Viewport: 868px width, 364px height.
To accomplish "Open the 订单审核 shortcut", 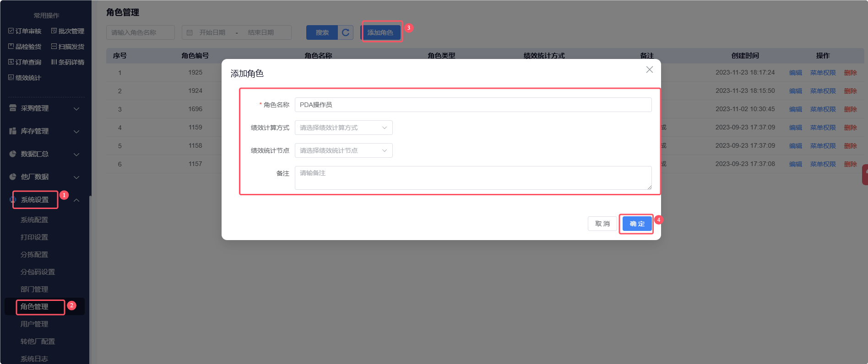I will click(25, 31).
